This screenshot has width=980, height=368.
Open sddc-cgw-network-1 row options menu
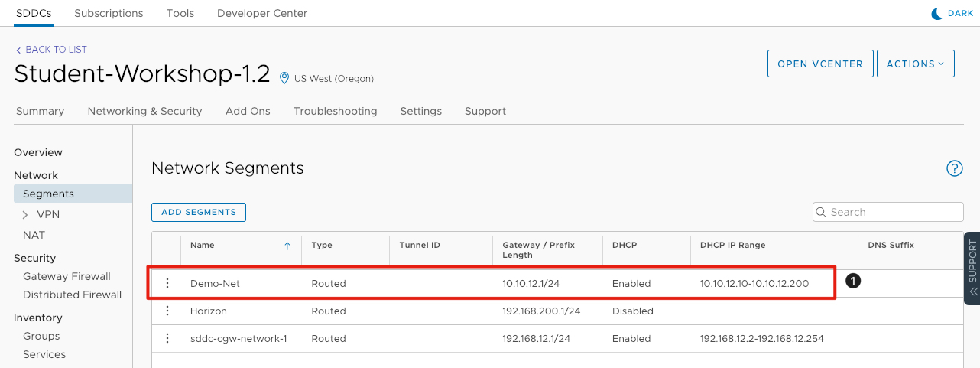(167, 339)
